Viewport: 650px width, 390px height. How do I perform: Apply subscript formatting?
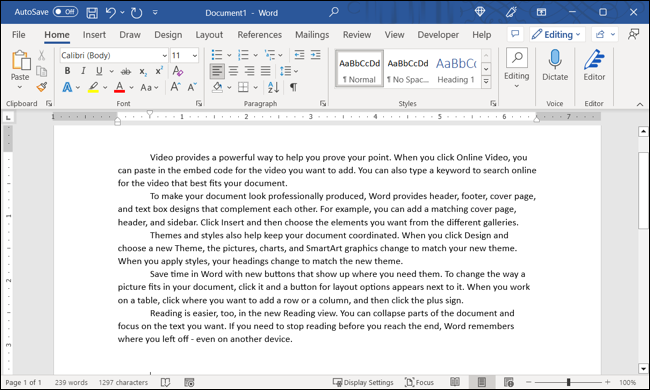pos(143,72)
